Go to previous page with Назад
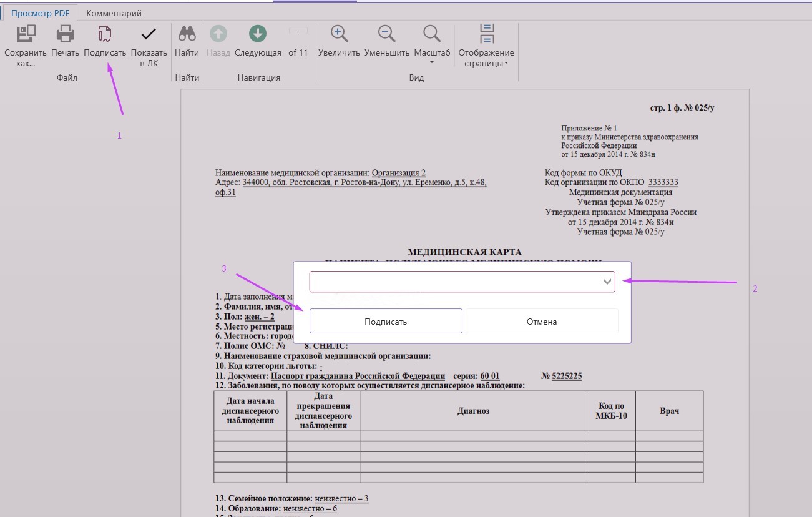812x517 pixels. click(218, 34)
